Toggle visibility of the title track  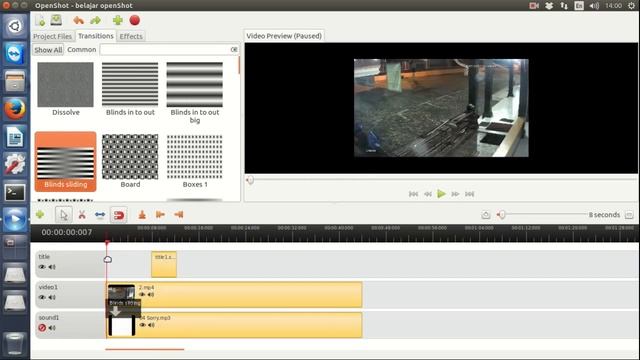click(42, 267)
